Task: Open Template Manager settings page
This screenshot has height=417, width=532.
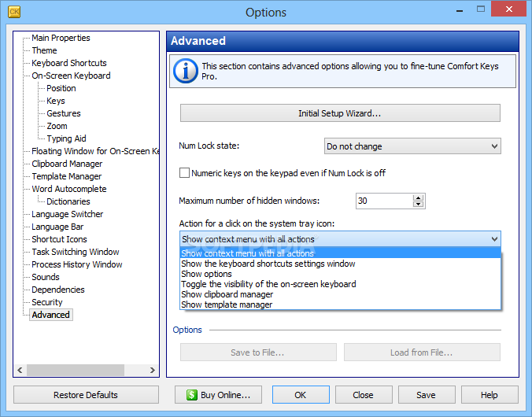Action: tap(66, 176)
